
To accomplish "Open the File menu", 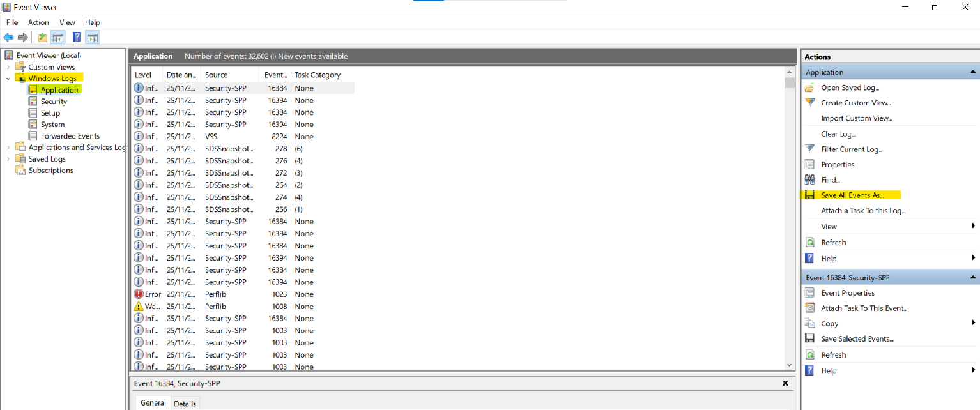I will [x=12, y=22].
